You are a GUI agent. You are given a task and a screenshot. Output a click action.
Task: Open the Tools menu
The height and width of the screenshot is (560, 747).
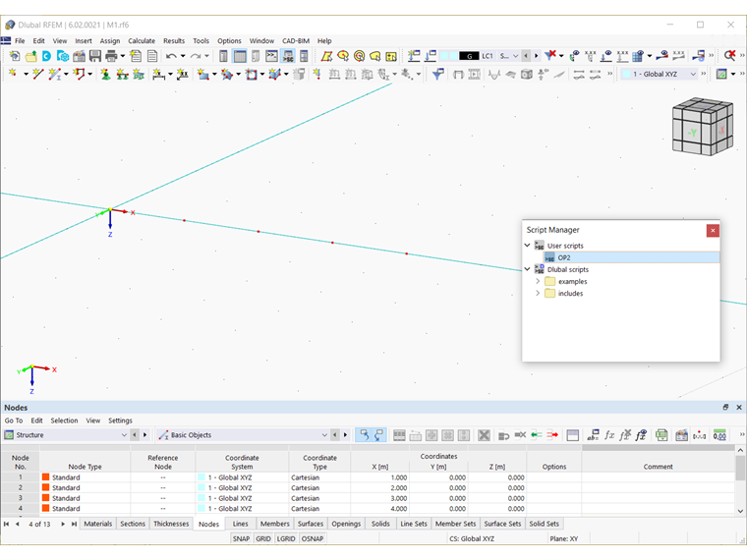tap(201, 41)
